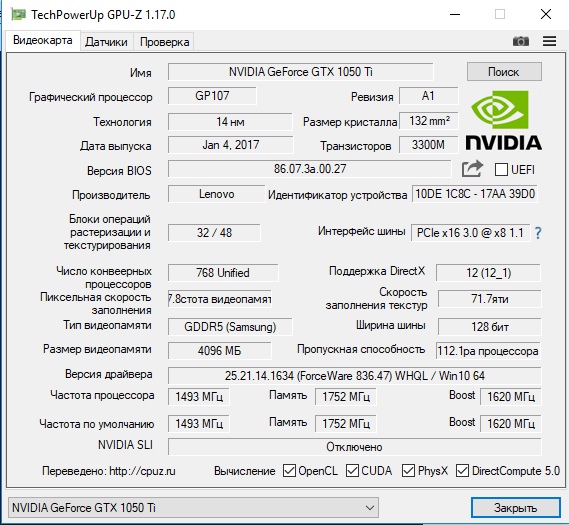This screenshot has height=525, width=569.
Task: Click the BIOS export share icon
Action: point(472,169)
